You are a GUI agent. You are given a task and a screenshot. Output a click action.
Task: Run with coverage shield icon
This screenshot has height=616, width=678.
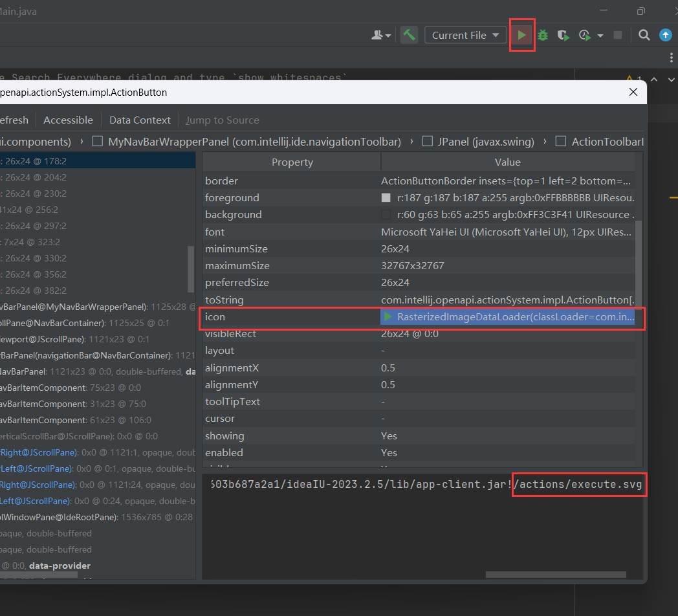click(563, 35)
